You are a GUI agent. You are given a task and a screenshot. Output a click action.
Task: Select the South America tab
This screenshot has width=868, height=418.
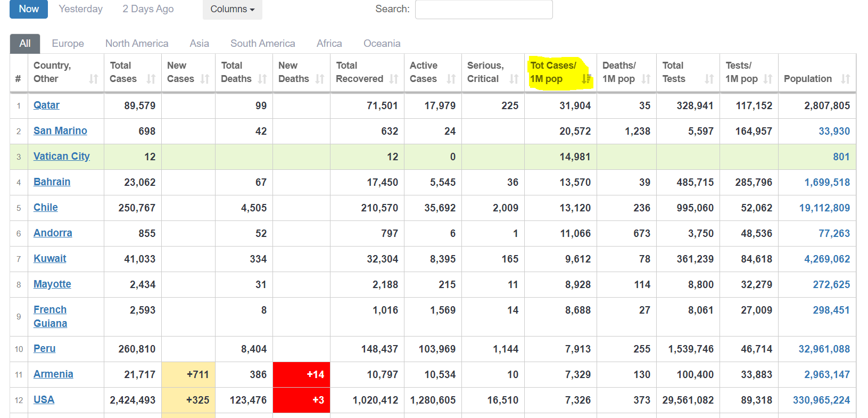coord(263,44)
